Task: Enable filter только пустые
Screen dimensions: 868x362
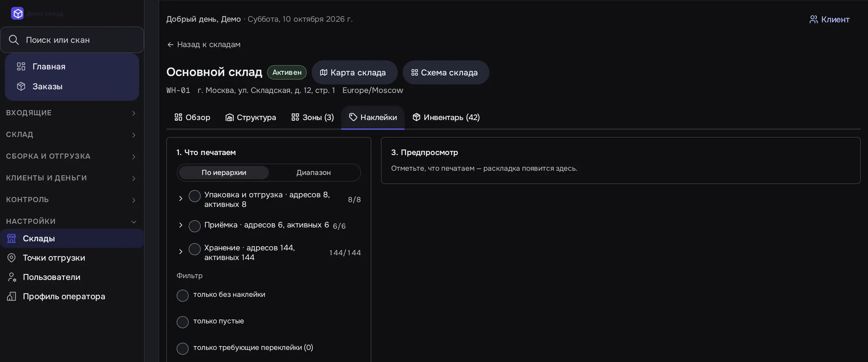Action: tap(183, 322)
